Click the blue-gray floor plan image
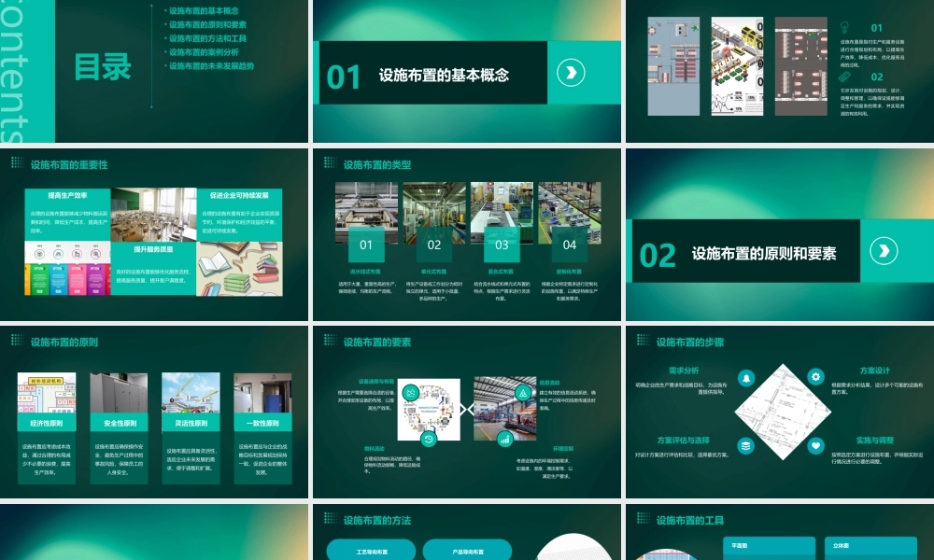934x560 pixels. (673, 66)
